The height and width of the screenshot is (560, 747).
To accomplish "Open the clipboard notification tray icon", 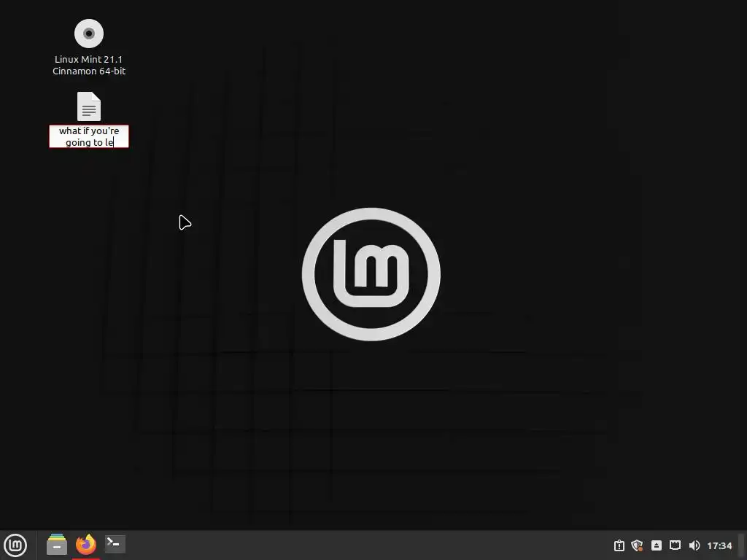I will point(619,545).
